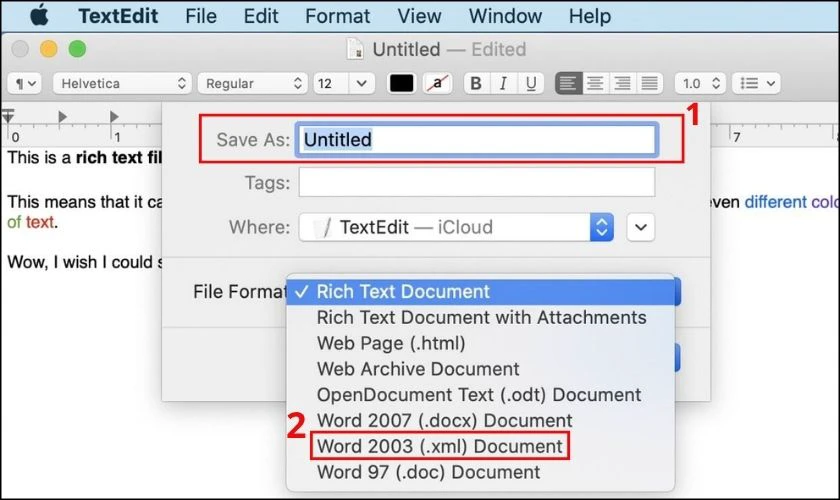Open the File menu
Image resolution: width=840 pixels, height=500 pixels.
201,16
